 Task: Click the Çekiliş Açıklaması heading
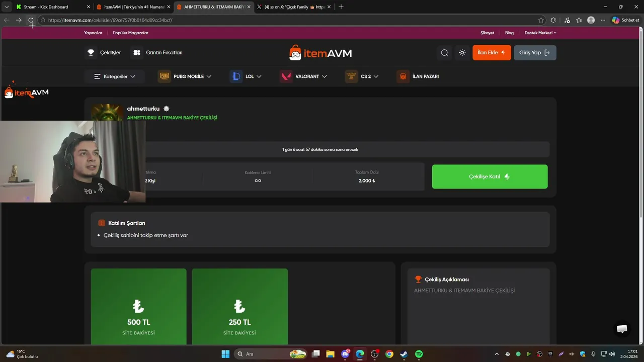point(446,279)
